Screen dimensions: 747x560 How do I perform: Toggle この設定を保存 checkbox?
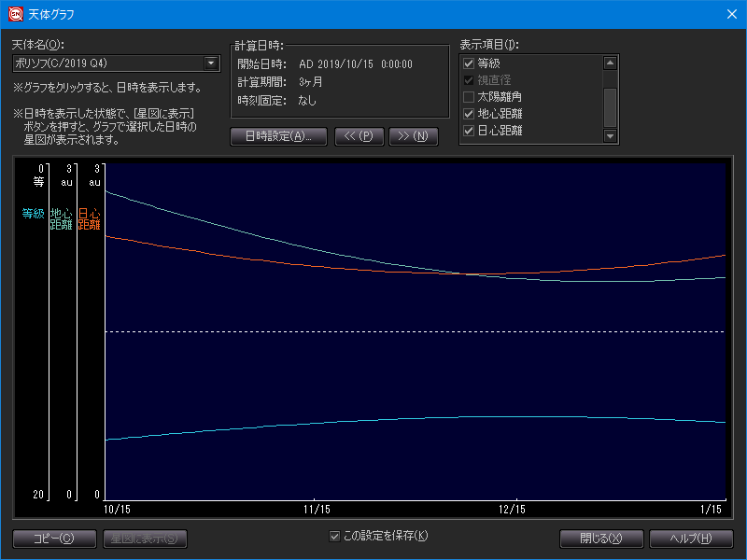tap(335, 536)
